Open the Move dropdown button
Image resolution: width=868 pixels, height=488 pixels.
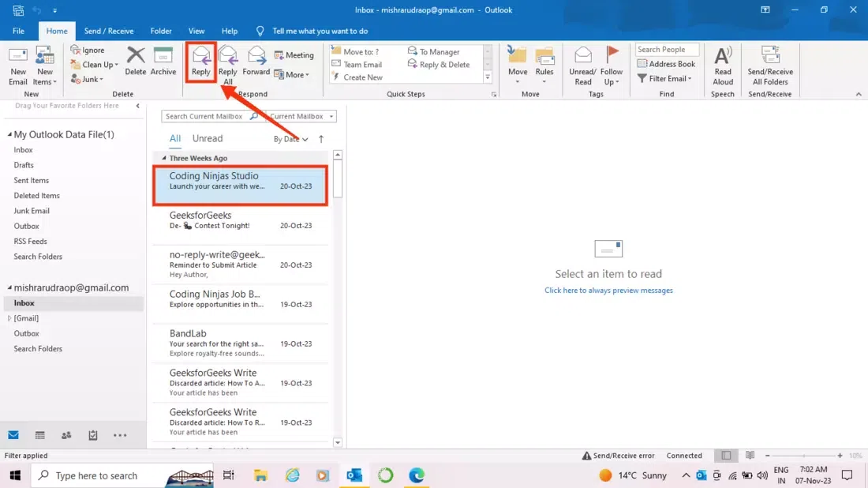click(518, 66)
